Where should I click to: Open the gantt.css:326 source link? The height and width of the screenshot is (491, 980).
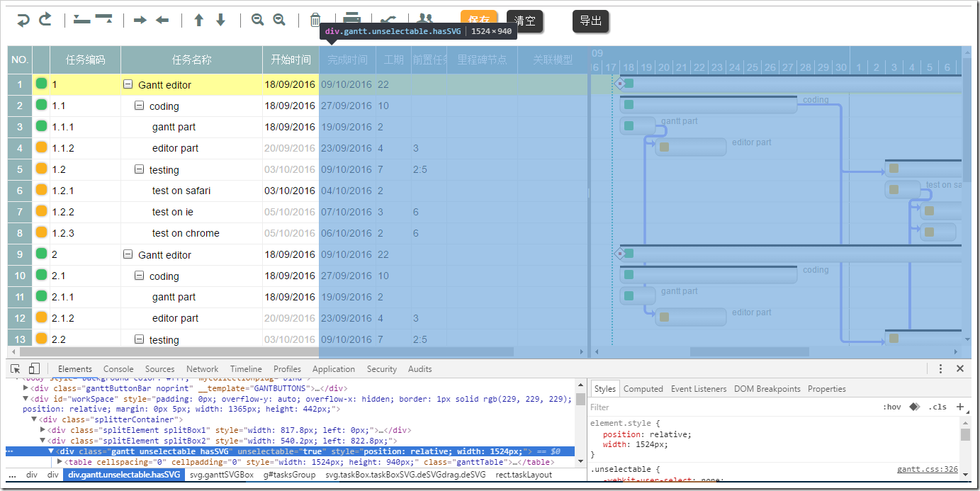click(x=928, y=469)
